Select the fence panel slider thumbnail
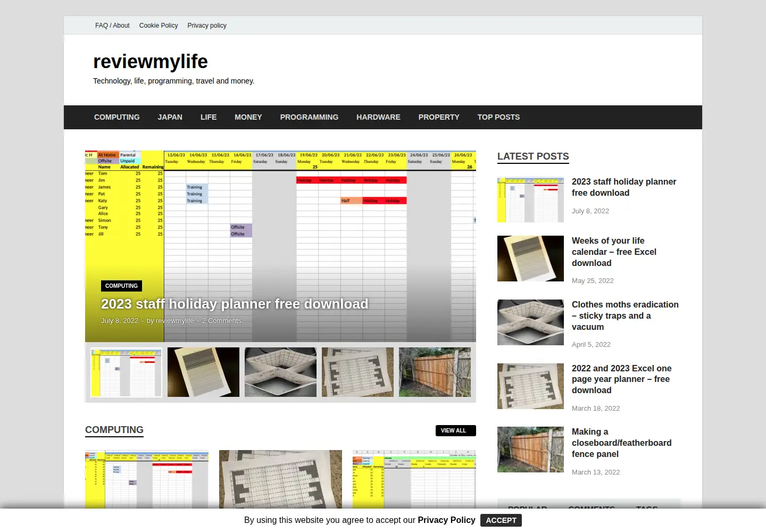The width and height of the screenshot is (766, 532). click(435, 372)
